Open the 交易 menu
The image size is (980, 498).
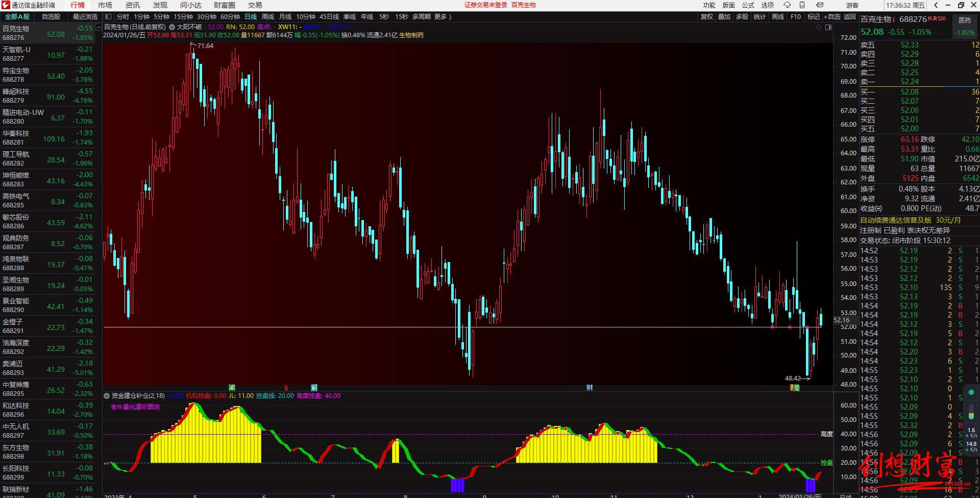click(255, 5)
